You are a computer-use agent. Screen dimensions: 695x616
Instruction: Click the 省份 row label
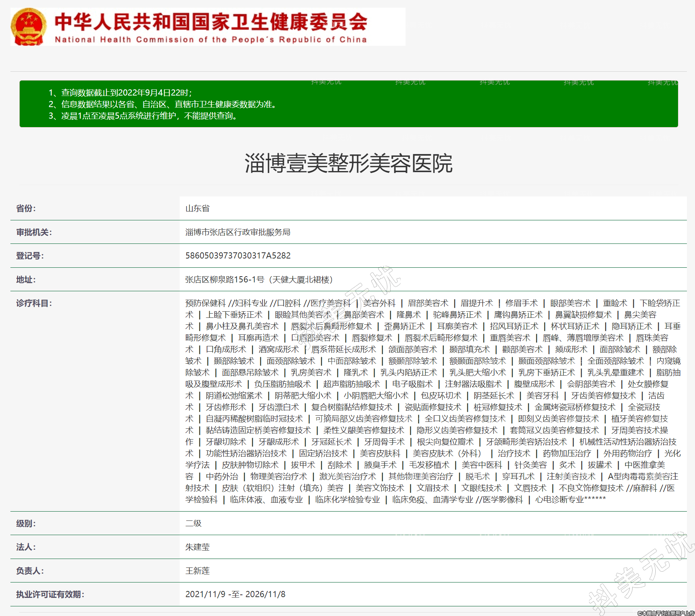(26, 208)
